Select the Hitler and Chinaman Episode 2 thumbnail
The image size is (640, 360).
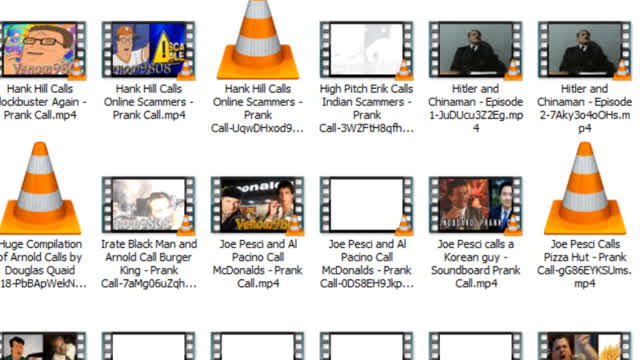click(x=584, y=50)
